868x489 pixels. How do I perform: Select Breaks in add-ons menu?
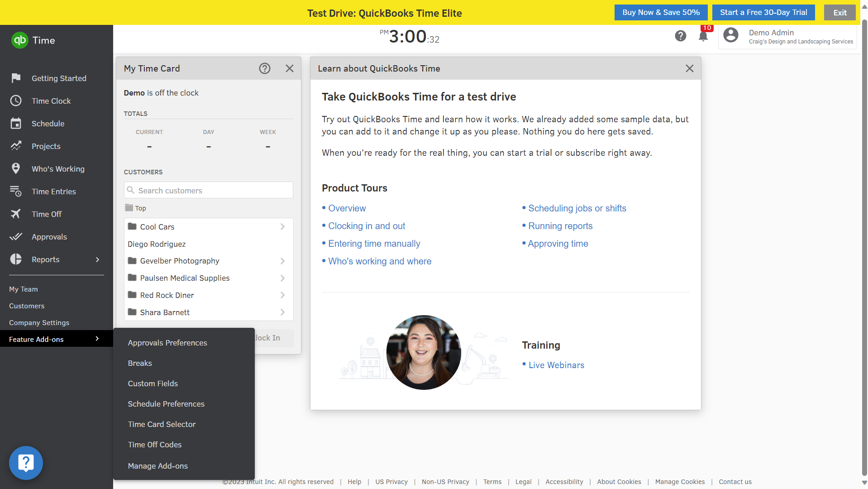(x=140, y=363)
